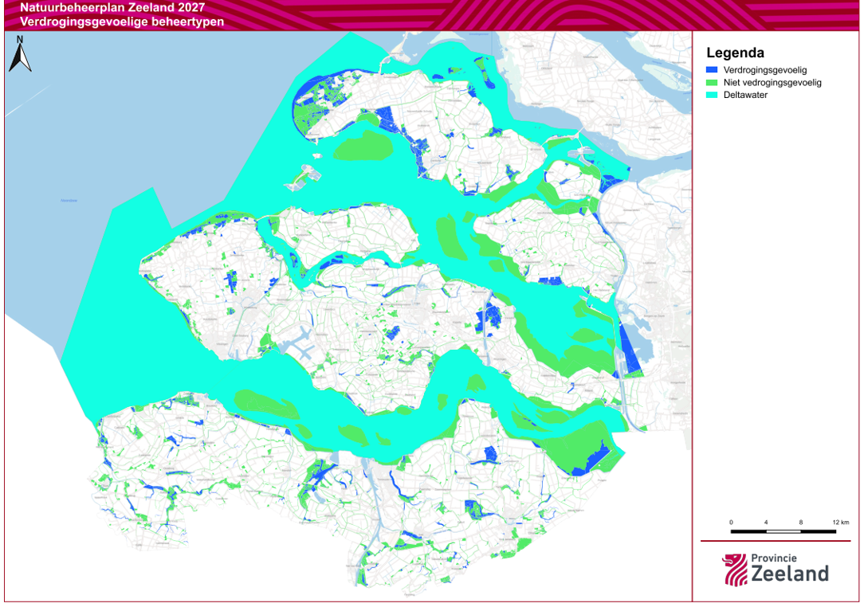Click the '4' scale bar label
Image resolution: width=868 pixels, height=607 pixels.
pos(766,522)
